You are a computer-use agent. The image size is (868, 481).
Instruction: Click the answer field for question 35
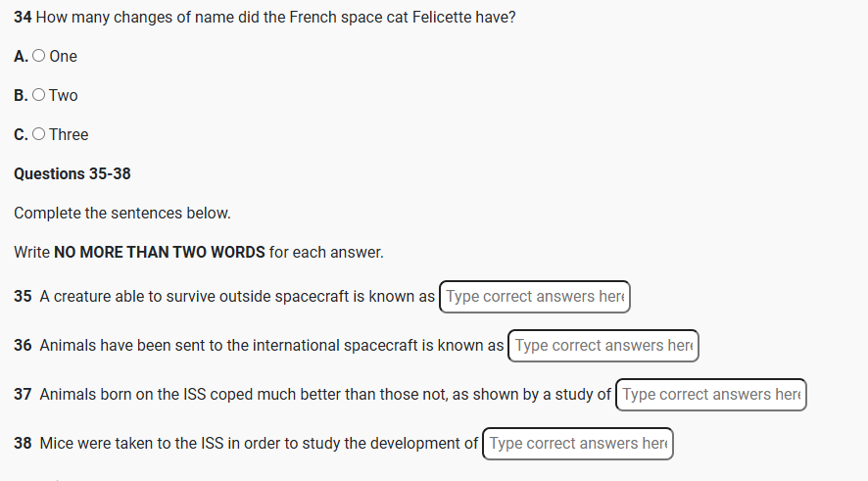(534, 297)
